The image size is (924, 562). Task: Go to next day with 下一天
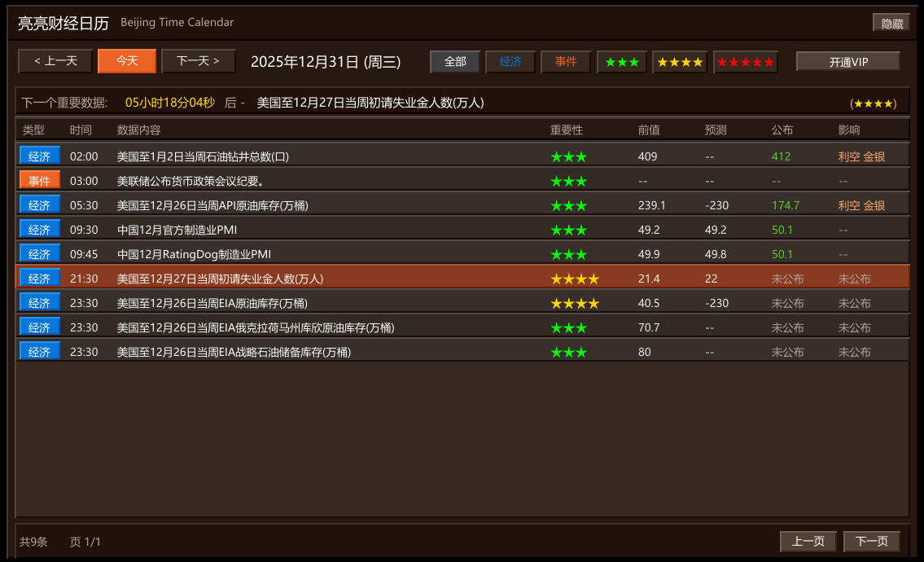[x=198, y=61]
